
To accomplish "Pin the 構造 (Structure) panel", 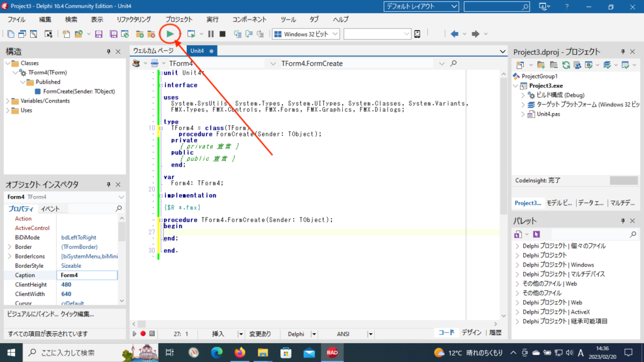I will click(x=109, y=52).
